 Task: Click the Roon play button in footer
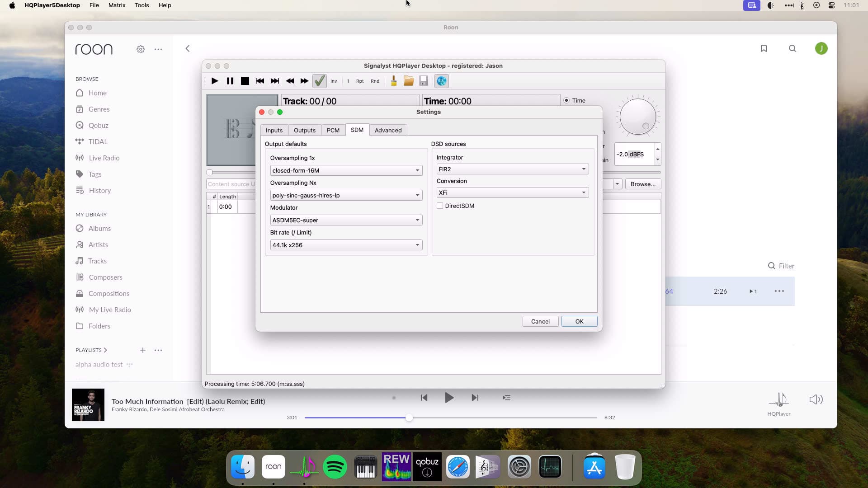tap(449, 398)
